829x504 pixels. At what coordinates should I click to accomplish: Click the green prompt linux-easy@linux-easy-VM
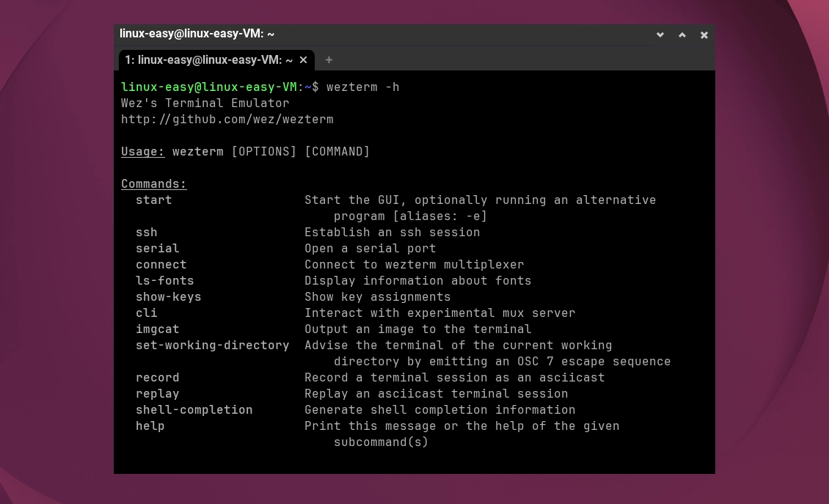[x=209, y=87]
